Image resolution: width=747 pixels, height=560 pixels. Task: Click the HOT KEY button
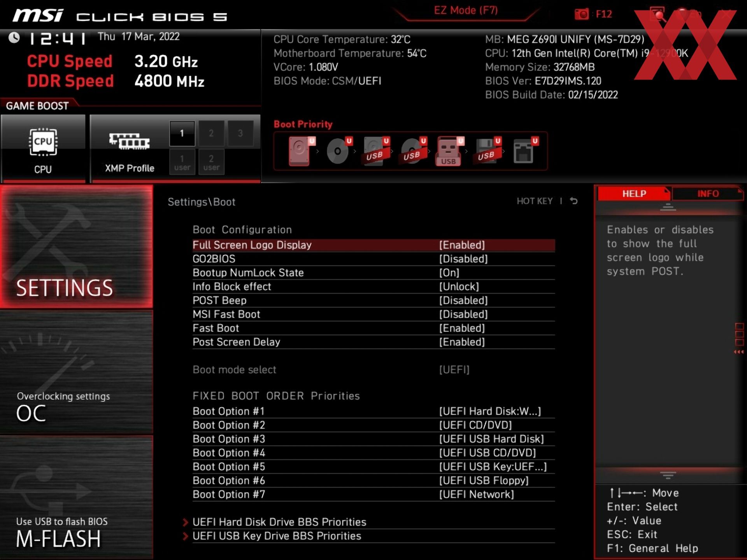[535, 201]
